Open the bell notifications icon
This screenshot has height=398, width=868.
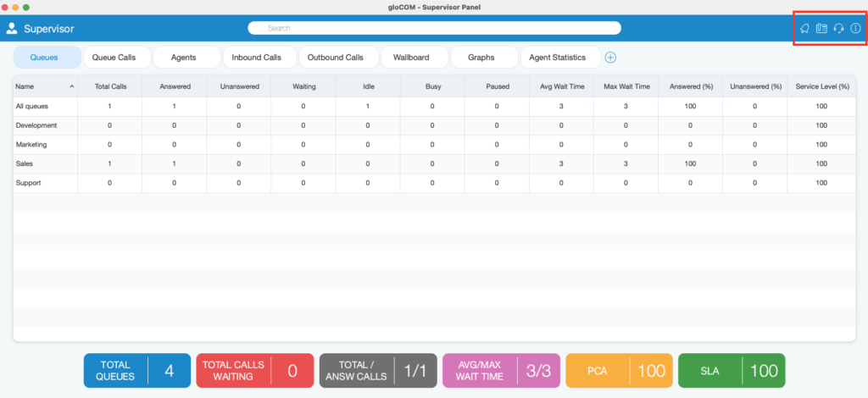click(805, 28)
